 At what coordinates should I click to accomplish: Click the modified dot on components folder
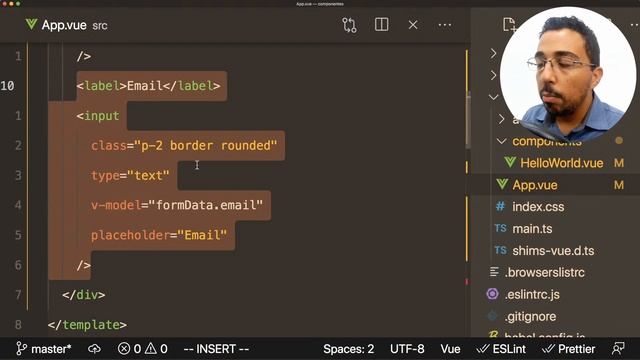coord(619,141)
